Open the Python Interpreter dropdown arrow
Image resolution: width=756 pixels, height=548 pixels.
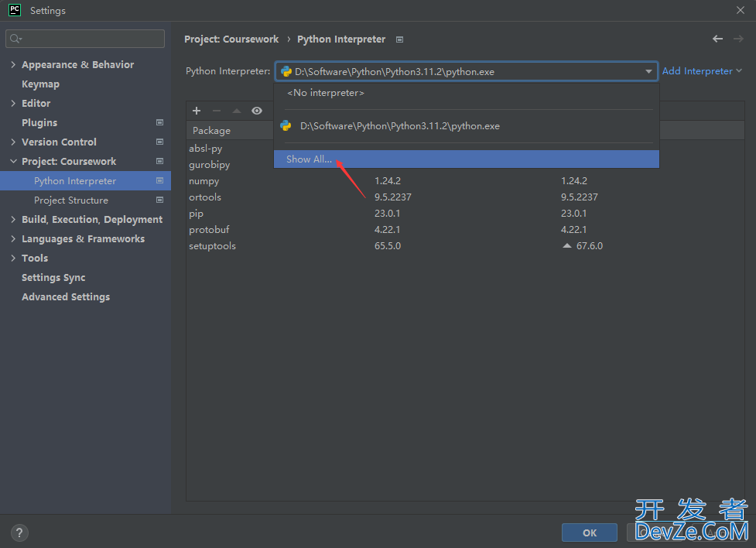[648, 71]
